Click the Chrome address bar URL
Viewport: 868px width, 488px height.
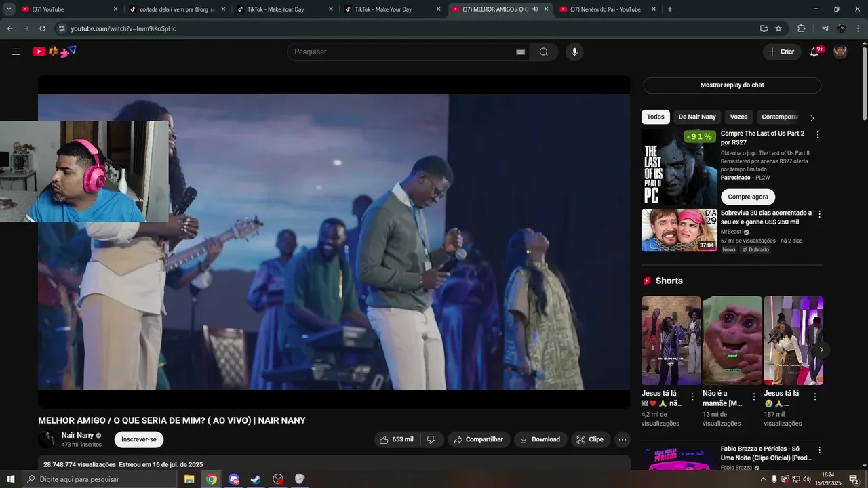(x=123, y=28)
